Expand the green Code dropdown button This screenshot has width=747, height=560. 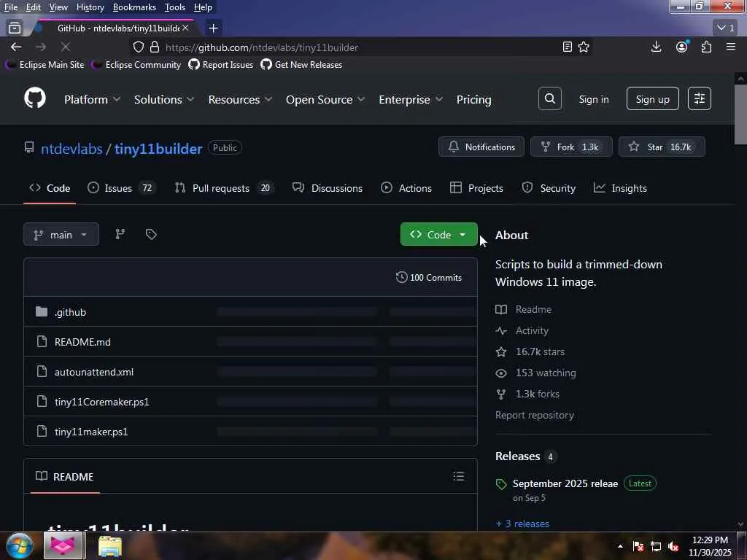coord(438,234)
